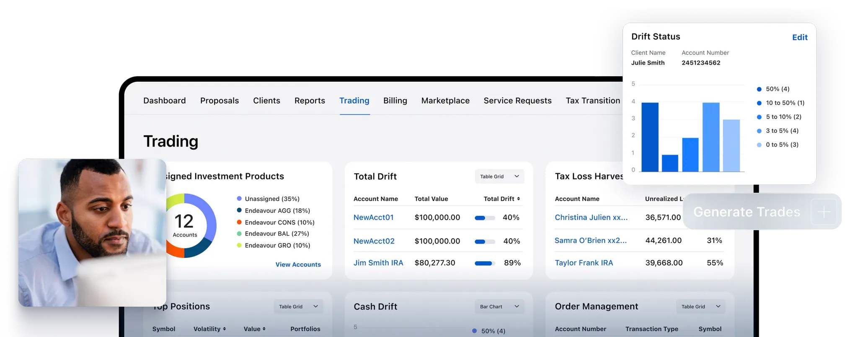This screenshot has height=337, width=868.
Task: Open the NewAcct02 account link
Action: (x=374, y=241)
